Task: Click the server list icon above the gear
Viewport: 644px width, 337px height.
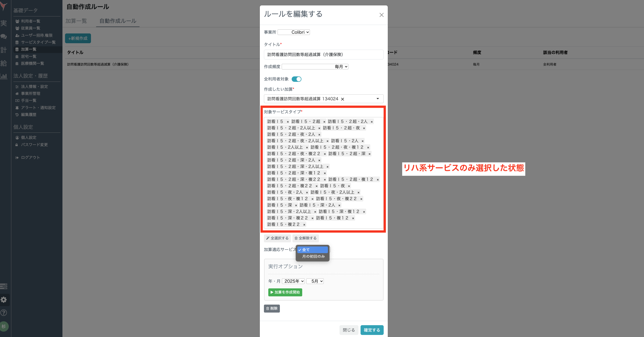Action: 4,286
